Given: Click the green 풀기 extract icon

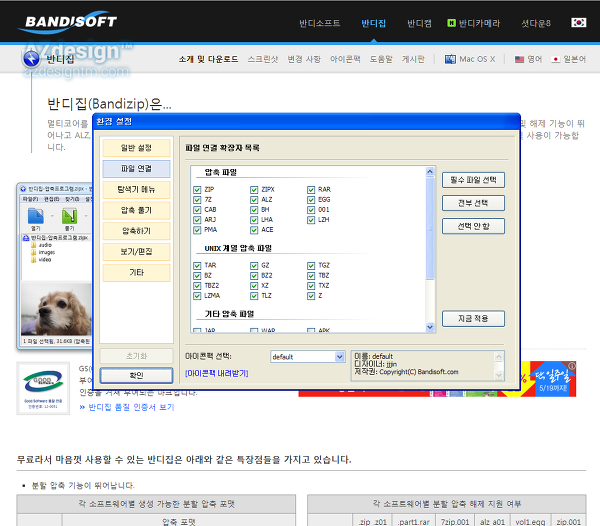Looking at the screenshot, I should 70,216.
